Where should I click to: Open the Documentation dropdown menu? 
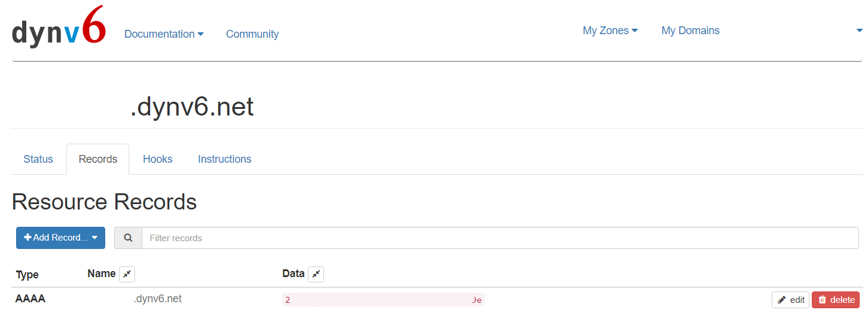pyautogui.click(x=164, y=34)
